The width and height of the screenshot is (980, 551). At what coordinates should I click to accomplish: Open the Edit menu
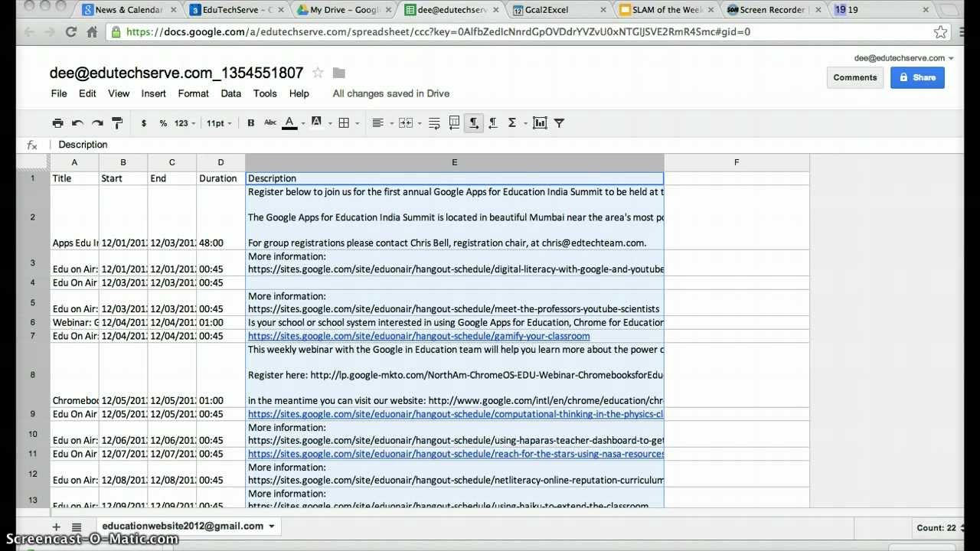click(87, 93)
